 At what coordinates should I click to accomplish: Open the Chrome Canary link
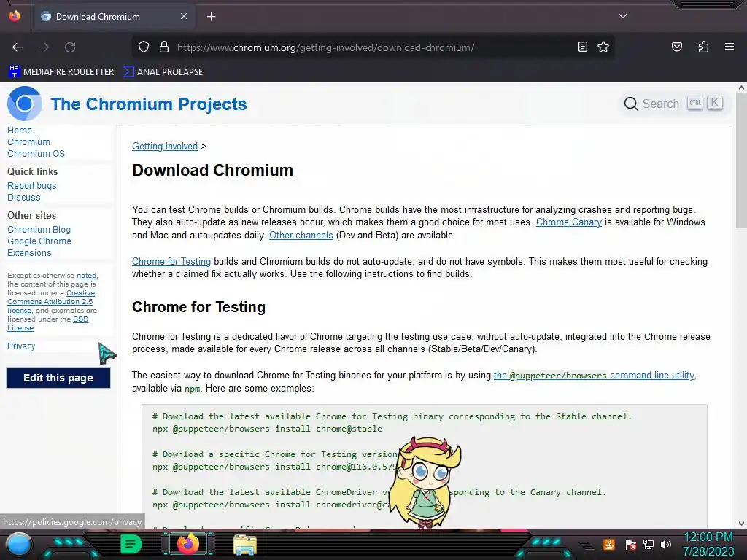click(569, 222)
